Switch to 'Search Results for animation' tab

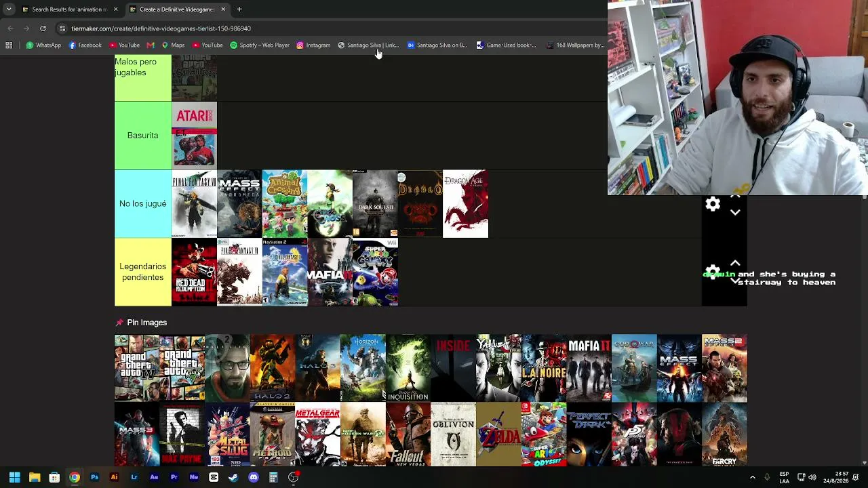point(68,9)
